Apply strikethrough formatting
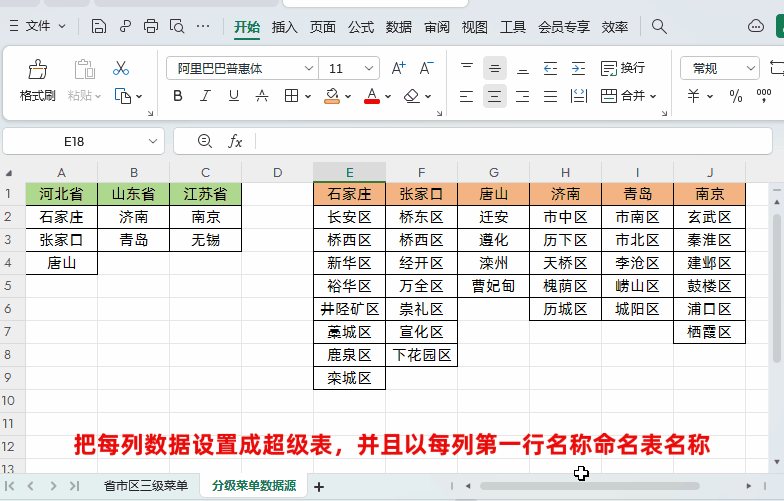The height and width of the screenshot is (501, 784). coord(262,96)
